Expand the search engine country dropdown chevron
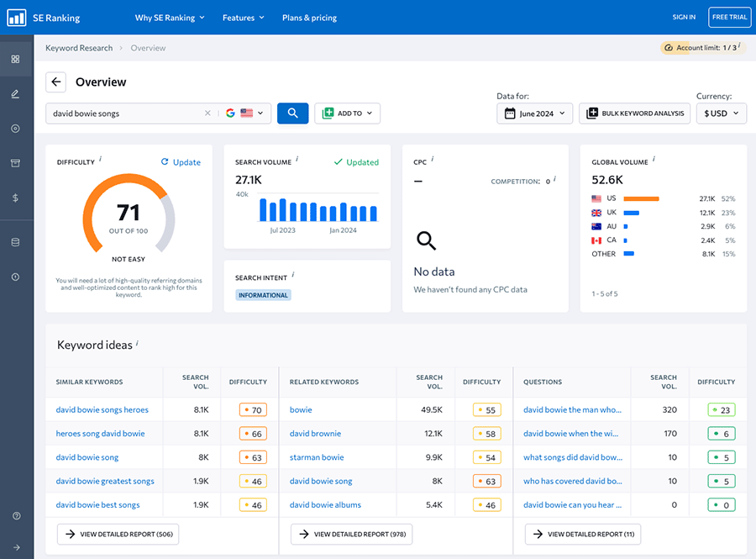The width and height of the screenshot is (756, 559). click(x=260, y=113)
